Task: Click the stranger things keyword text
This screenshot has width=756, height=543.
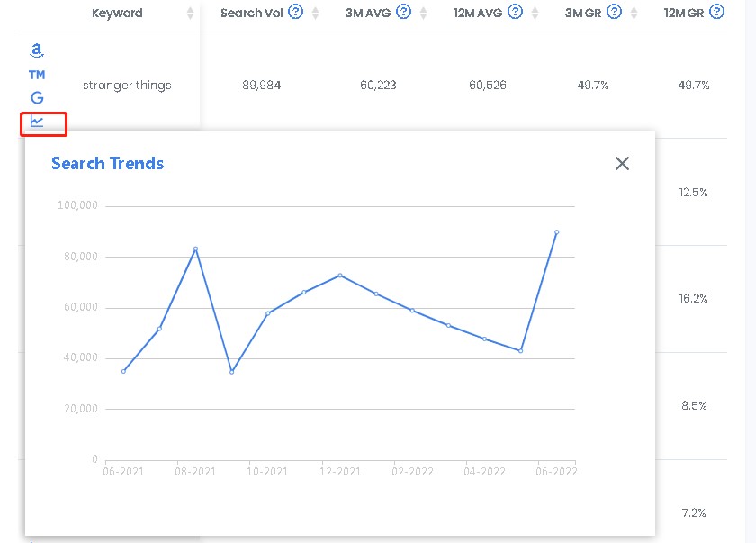Action: (127, 86)
